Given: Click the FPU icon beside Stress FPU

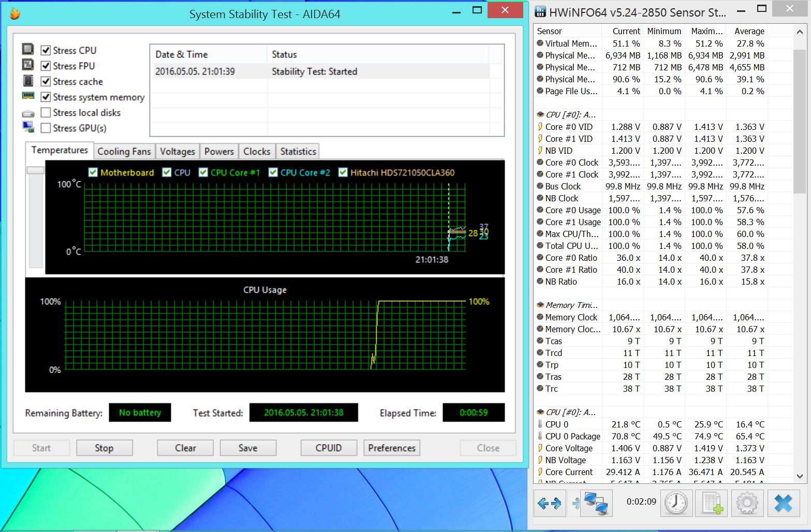Looking at the screenshot, I should tap(28, 65).
